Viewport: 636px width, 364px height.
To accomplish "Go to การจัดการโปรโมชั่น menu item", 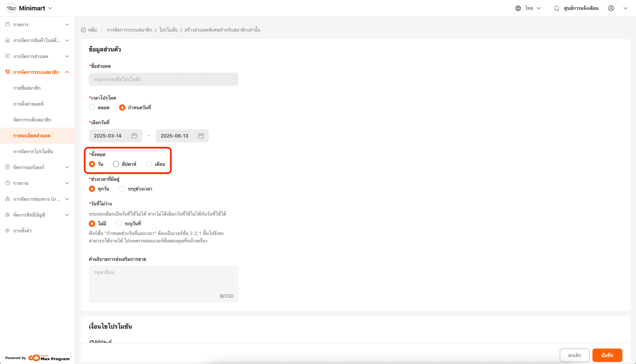I will click(33, 152).
